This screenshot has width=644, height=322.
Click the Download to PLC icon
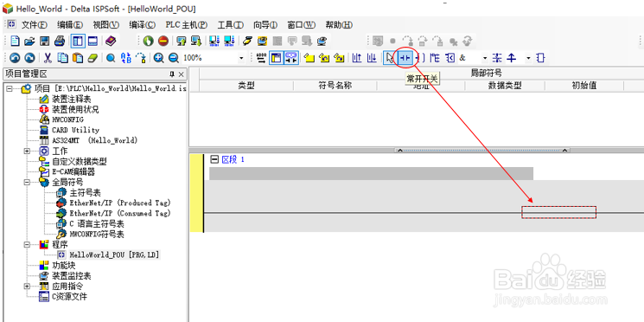point(196,41)
